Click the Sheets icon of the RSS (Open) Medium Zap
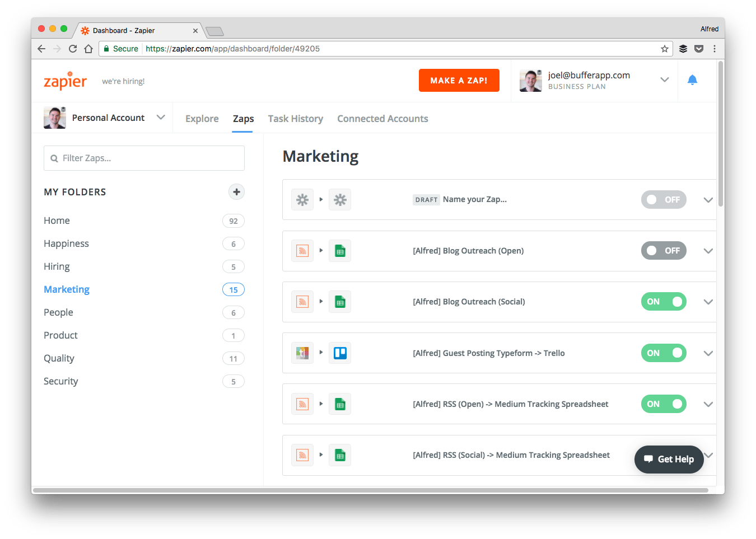This screenshot has height=539, width=756. click(x=340, y=404)
